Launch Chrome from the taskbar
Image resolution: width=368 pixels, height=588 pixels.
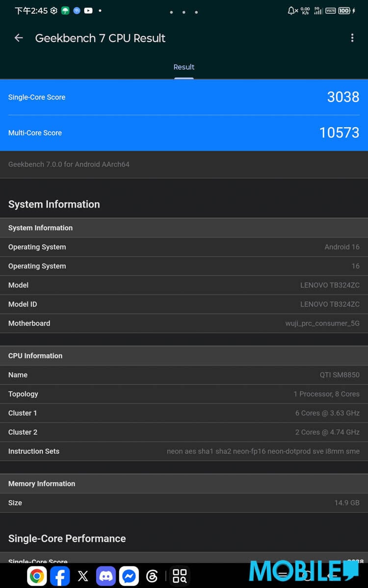37,576
